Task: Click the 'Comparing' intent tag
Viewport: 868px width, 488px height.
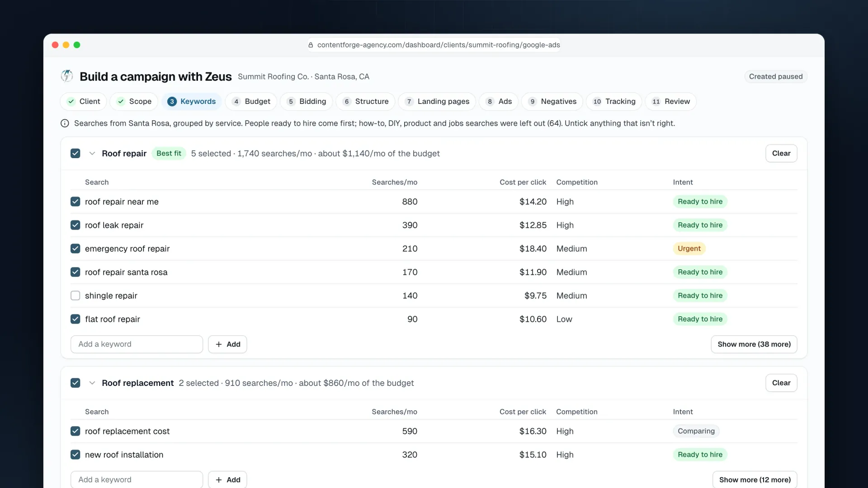Action: (696, 431)
